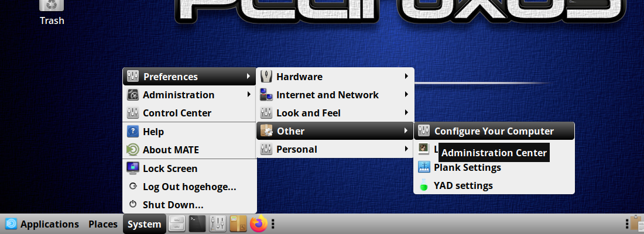Expand the Personal submenu arrow
The image size is (644, 234).
coord(406,149)
